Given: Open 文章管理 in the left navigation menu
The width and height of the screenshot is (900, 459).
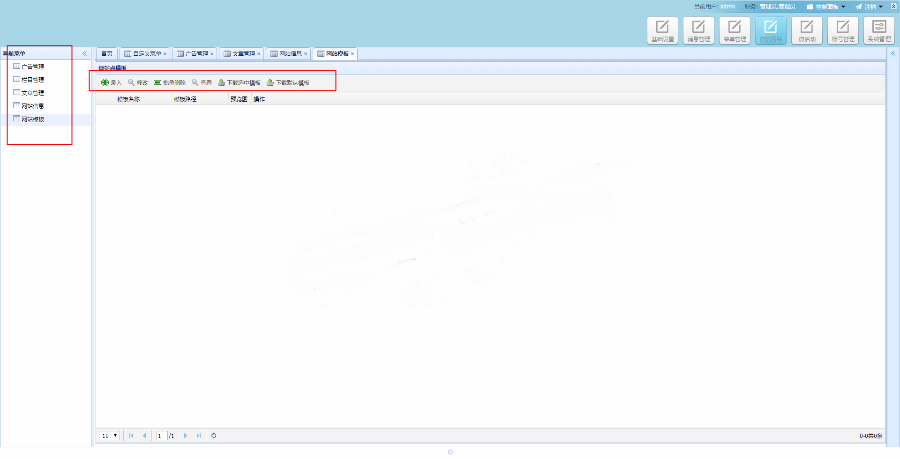Looking at the screenshot, I should [x=28, y=93].
